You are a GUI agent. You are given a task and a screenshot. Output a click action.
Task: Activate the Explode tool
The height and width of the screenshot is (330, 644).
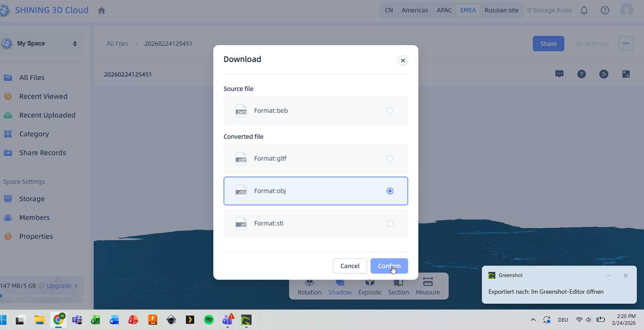tap(370, 287)
